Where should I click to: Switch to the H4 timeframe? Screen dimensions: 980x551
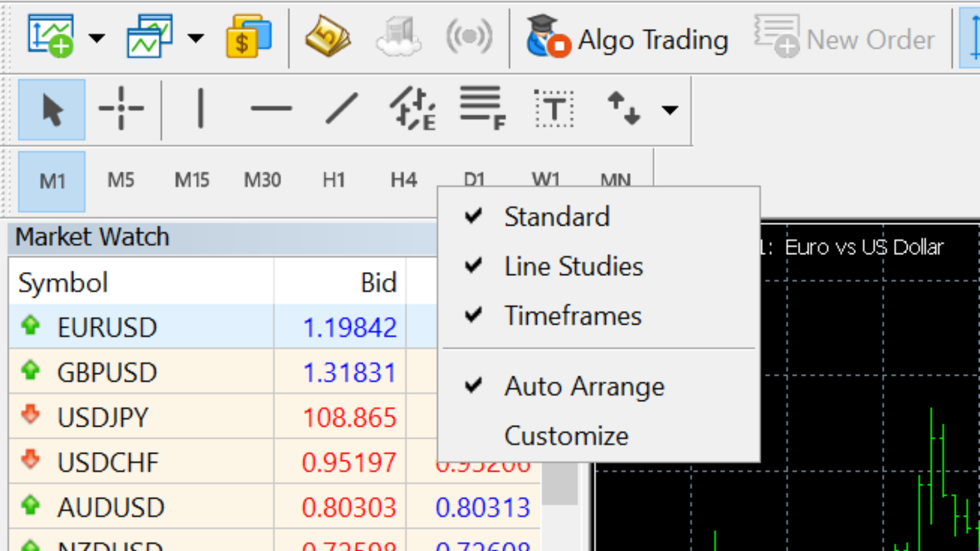coord(404,180)
